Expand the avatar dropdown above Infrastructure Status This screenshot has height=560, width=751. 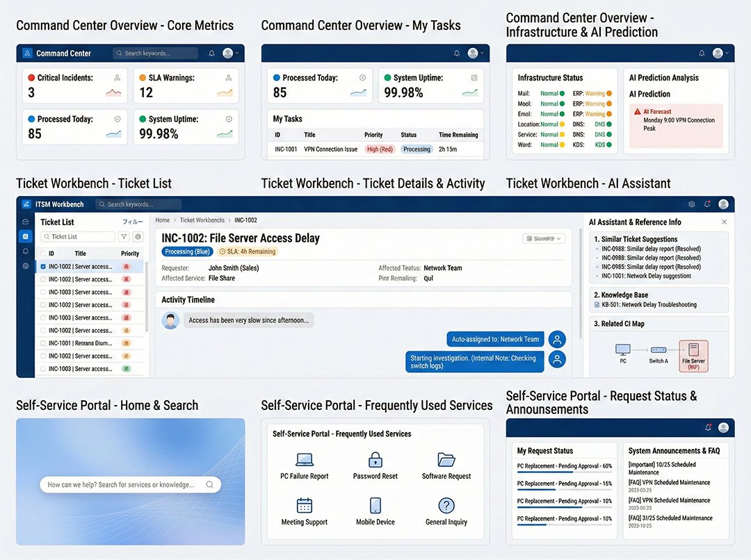tap(720, 53)
